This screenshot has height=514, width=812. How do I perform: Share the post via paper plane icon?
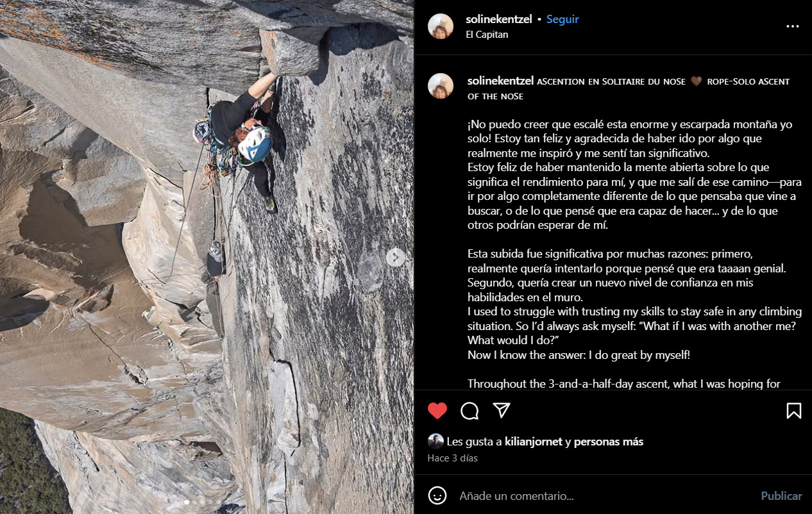502,410
